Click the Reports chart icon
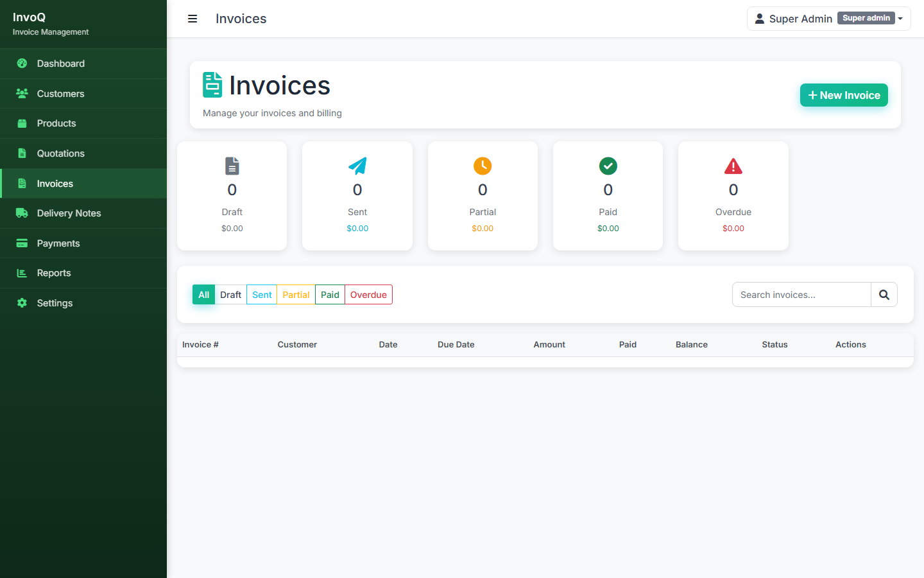 (x=22, y=273)
